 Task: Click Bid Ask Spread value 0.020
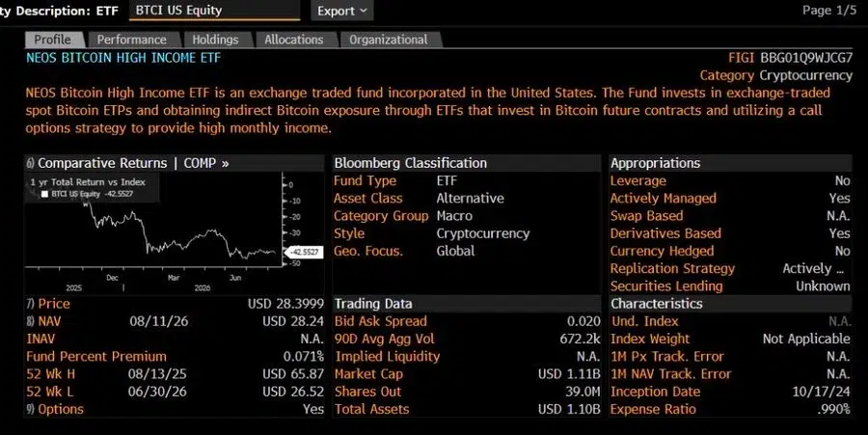pyautogui.click(x=583, y=321)
